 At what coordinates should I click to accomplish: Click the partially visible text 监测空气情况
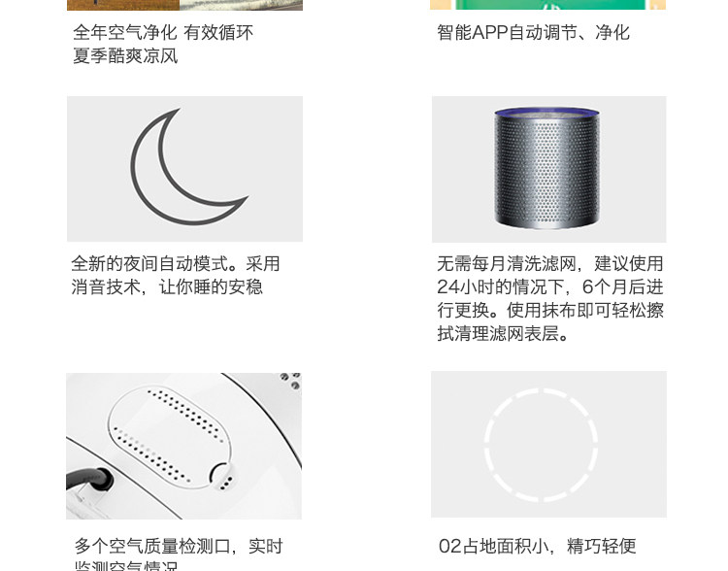[126, 566]
